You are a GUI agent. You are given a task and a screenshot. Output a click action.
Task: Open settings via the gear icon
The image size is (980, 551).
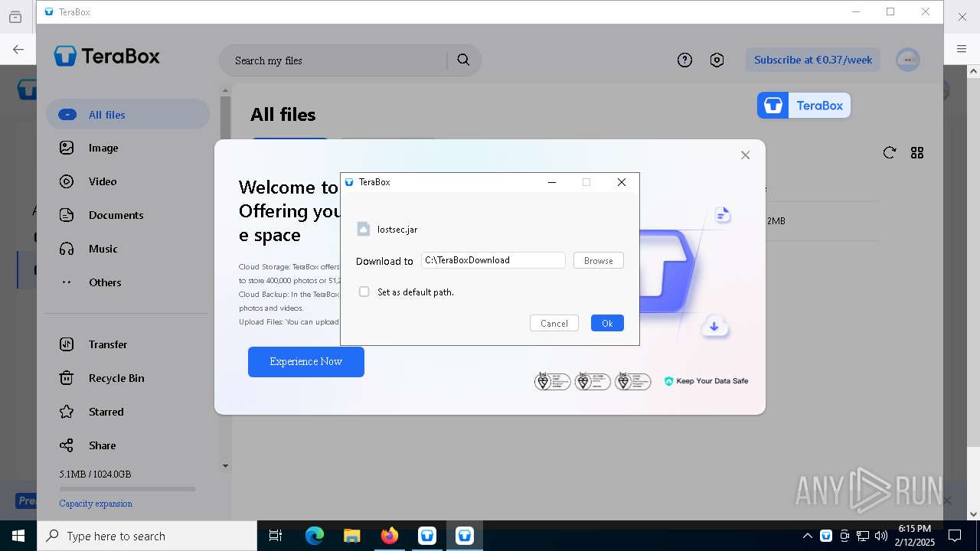717,60
